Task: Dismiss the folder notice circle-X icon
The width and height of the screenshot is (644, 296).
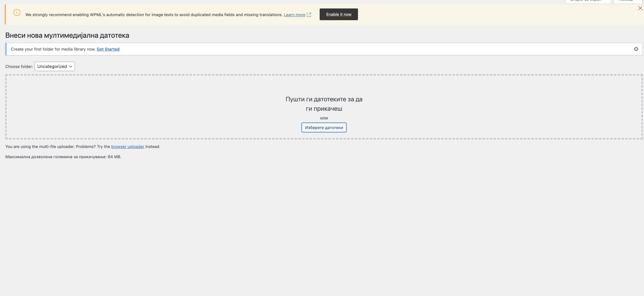Action: pyautogui.click(x=636, y=49)
